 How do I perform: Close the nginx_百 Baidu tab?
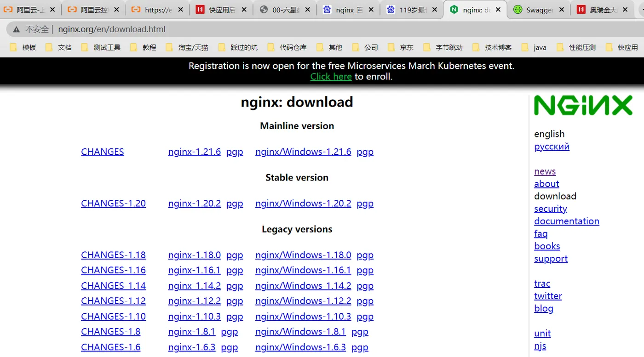tap(371, 10)
